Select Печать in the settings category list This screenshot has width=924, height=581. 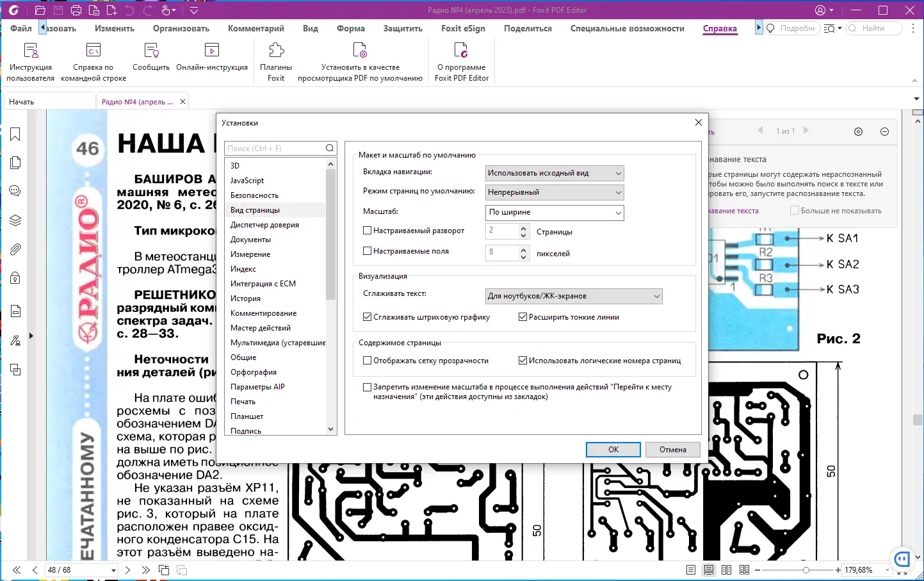tap(243, 401)
